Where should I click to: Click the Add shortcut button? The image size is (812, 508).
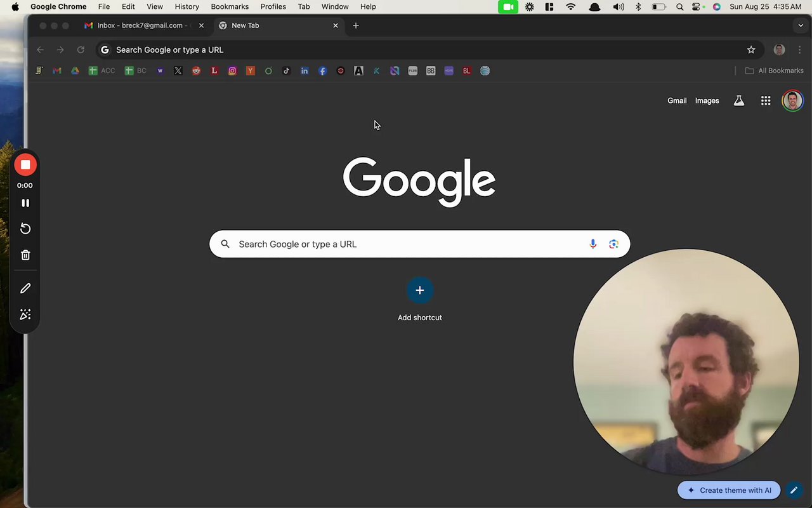point(419,299)
